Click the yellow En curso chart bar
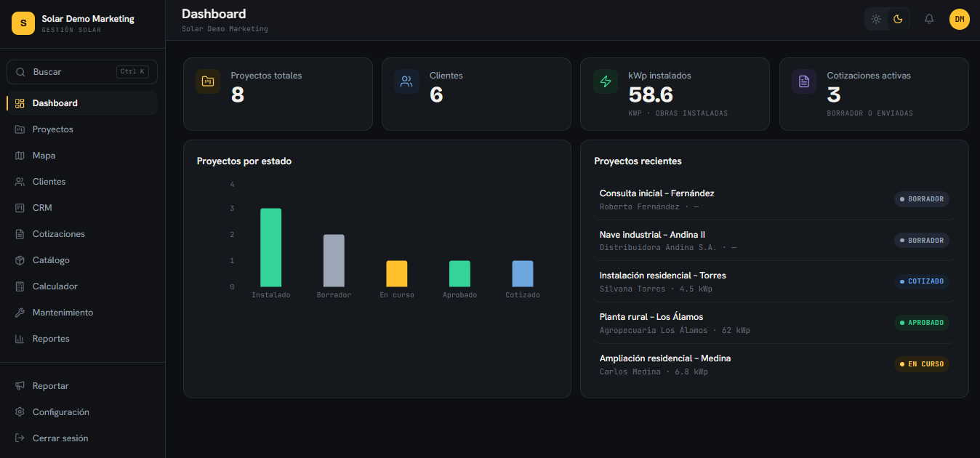The width and height of the screenshot is (980, 458). (397, 274)
